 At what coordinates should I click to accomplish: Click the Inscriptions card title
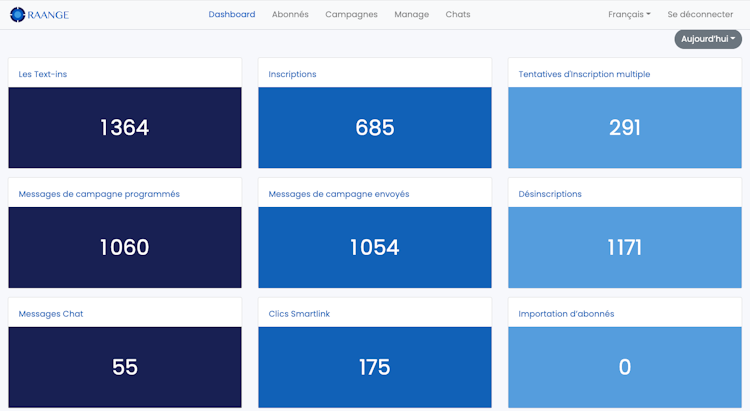pos(292,74)
